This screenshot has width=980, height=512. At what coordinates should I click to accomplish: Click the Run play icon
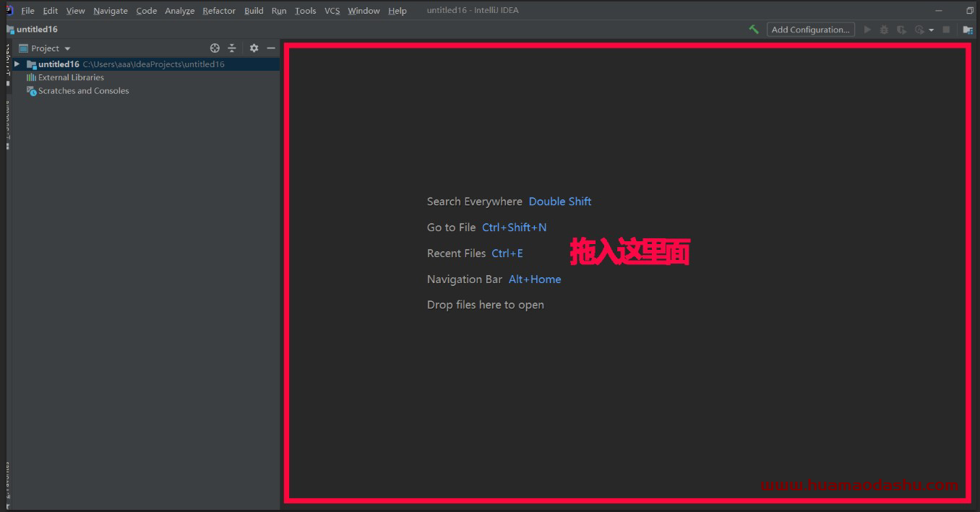tap(867, 30)
